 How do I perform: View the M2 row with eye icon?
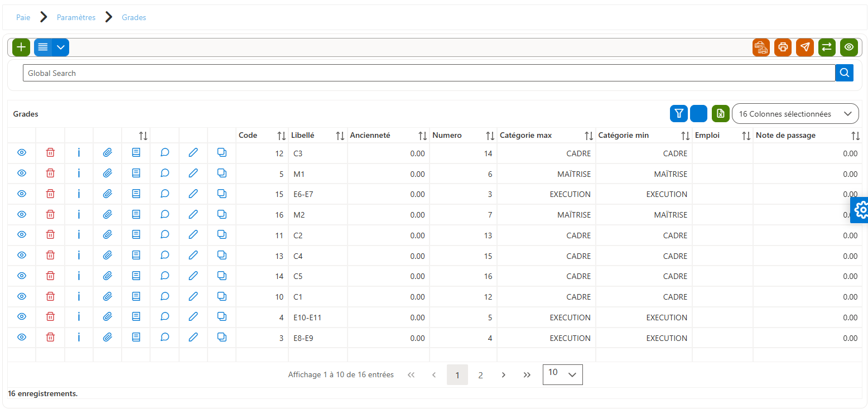click(22, 214)
